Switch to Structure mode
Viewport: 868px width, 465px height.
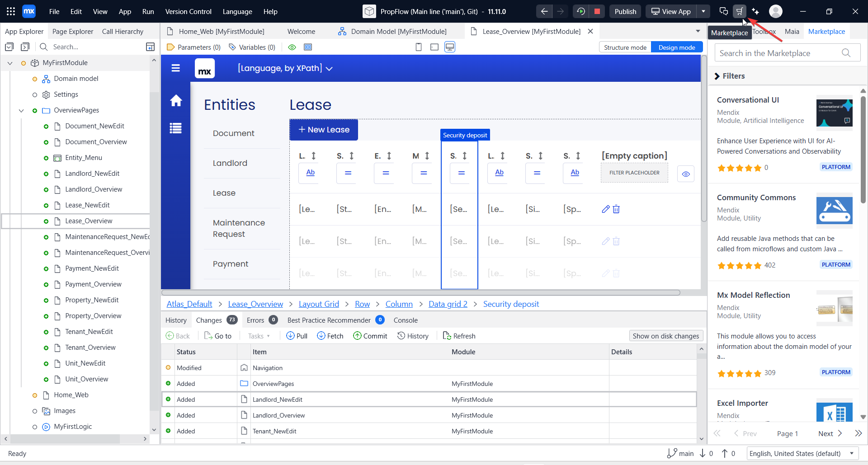coord(625,47)
